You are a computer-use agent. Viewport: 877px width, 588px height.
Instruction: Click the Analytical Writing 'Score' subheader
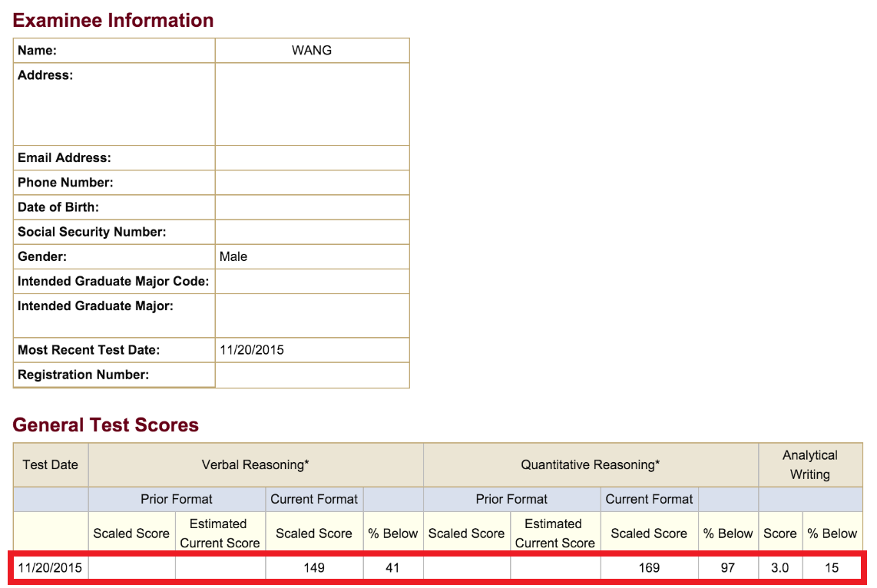[x=780, y=533]
